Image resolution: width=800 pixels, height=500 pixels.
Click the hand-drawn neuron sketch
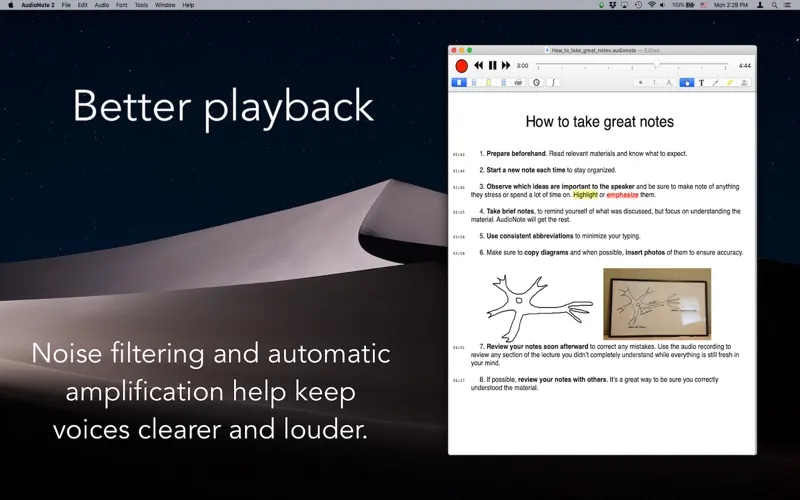point(539,308)
